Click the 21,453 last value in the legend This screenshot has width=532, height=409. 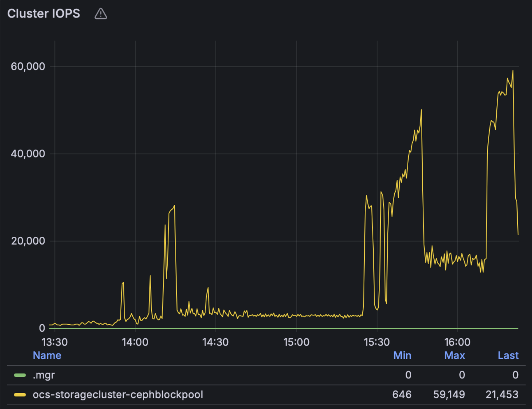(502, 395)
